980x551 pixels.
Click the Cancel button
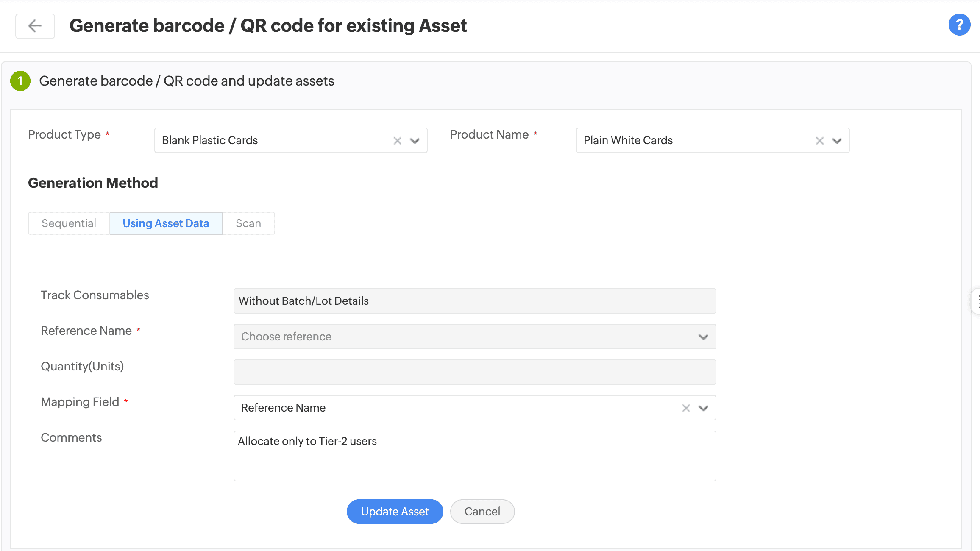tap(482, 512)
